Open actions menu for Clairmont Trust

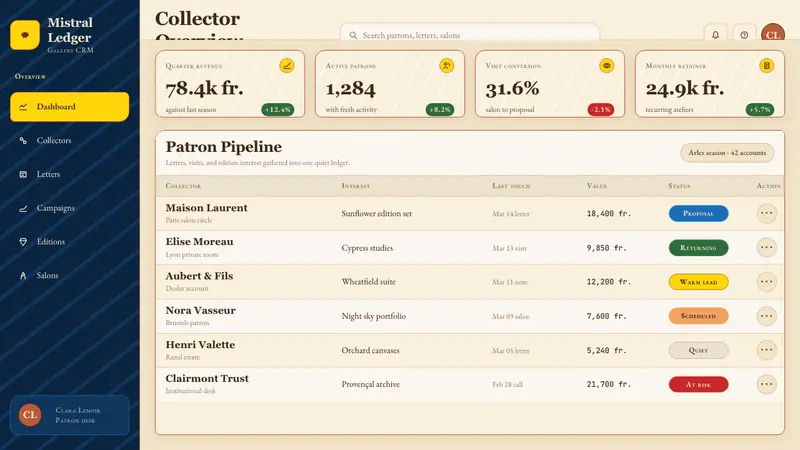pyautogui.click(x=766, y=384)
